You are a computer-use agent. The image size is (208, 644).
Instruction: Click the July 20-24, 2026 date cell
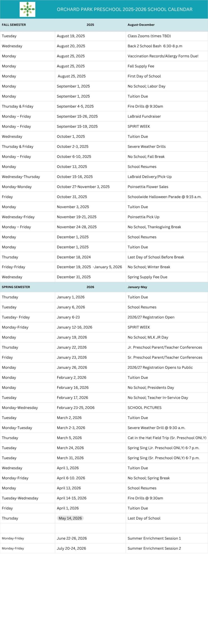pos(71,548)
